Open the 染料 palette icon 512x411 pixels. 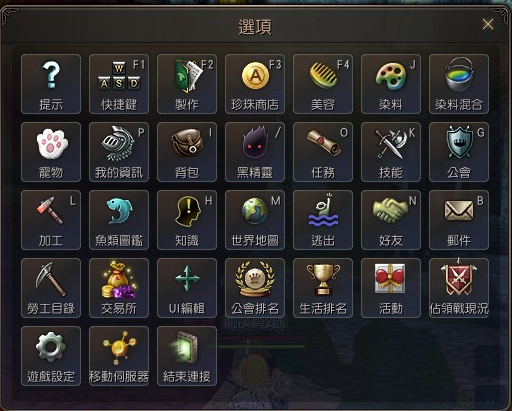391,84
